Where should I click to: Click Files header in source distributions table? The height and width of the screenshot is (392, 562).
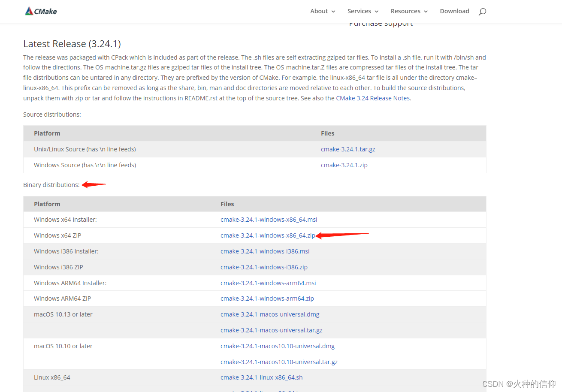tap(328, 133)
